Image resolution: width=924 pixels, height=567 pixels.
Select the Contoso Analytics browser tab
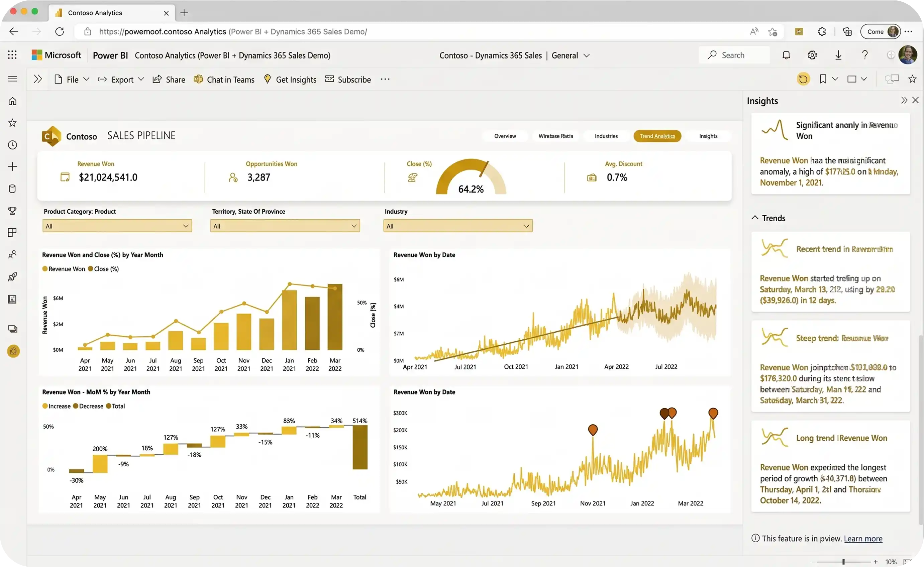112,13
